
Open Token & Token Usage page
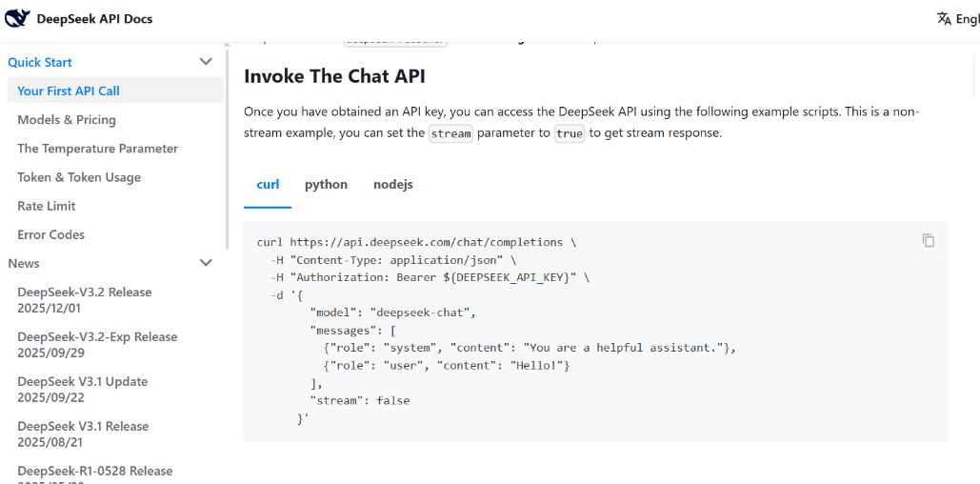point(79,177)
